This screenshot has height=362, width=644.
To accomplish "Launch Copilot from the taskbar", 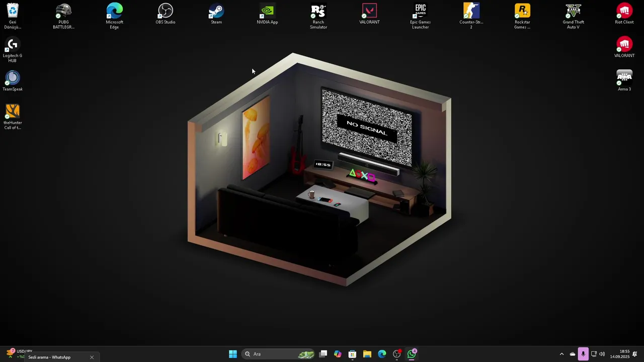I will 338,354.
